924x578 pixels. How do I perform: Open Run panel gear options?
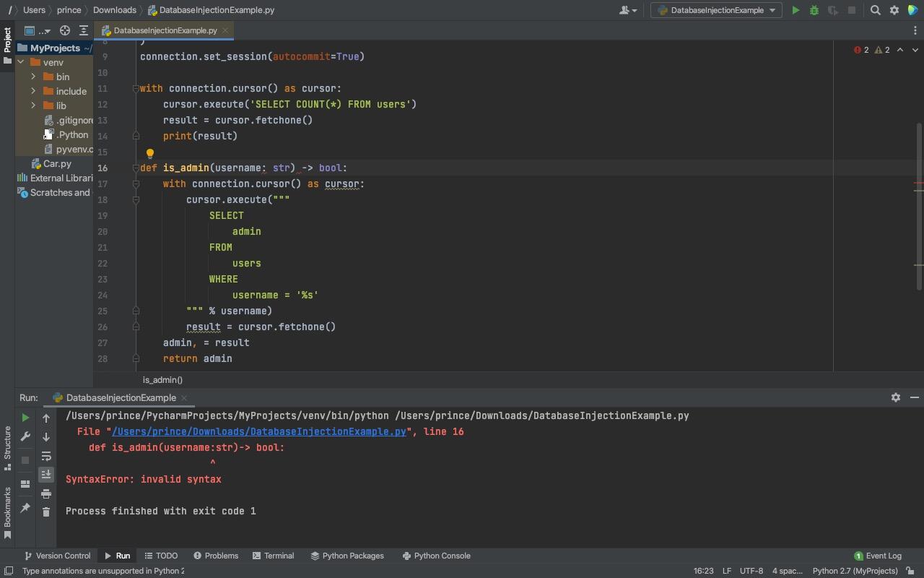(896, 397)
